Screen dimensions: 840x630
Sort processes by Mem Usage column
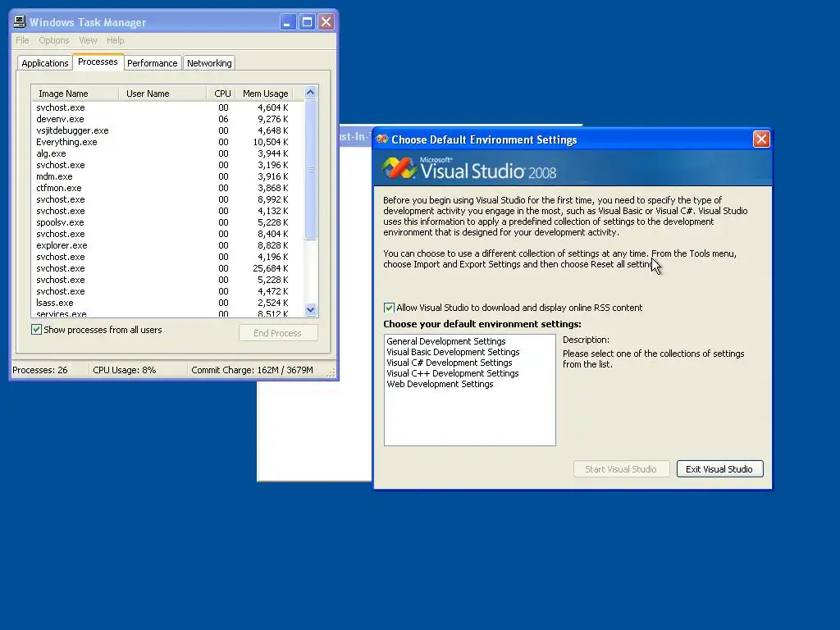265,94
